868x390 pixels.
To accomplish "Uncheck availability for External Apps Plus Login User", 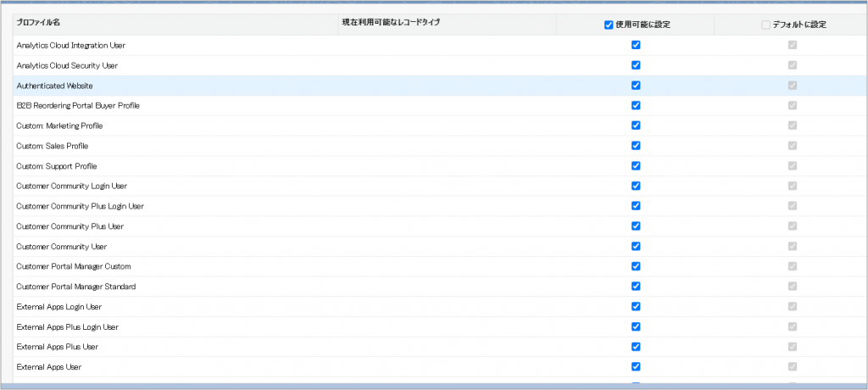I will (x=636, y=326).
